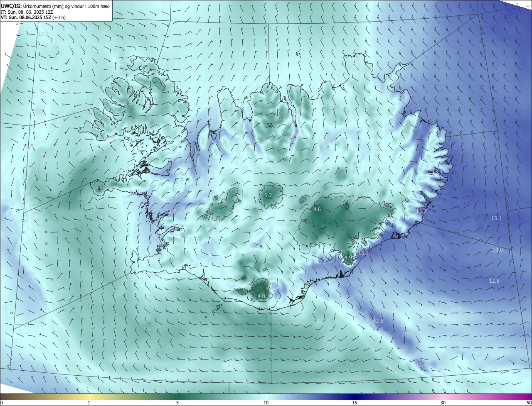Image resolution: width=532 pixels, height=406 pixels.
Task: Click the 8.9 value label
Action: [x=470, y=385]
